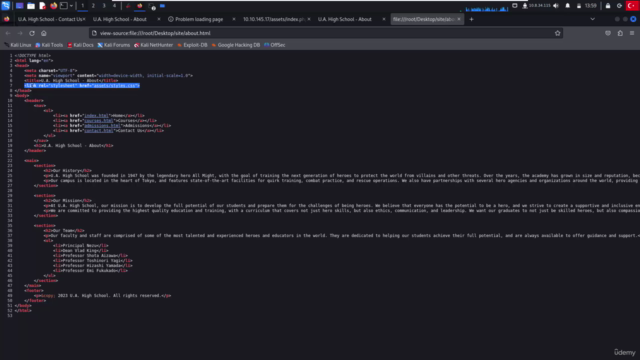This screenshot has height=360, width=640.
Task: Click the VPN IP address indicator
Action: tap(536, 6)
